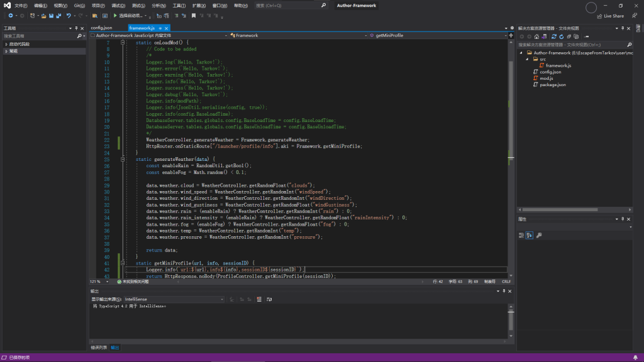
Task: Click the no-issues-found status indicator
Action: click(133, 282)
